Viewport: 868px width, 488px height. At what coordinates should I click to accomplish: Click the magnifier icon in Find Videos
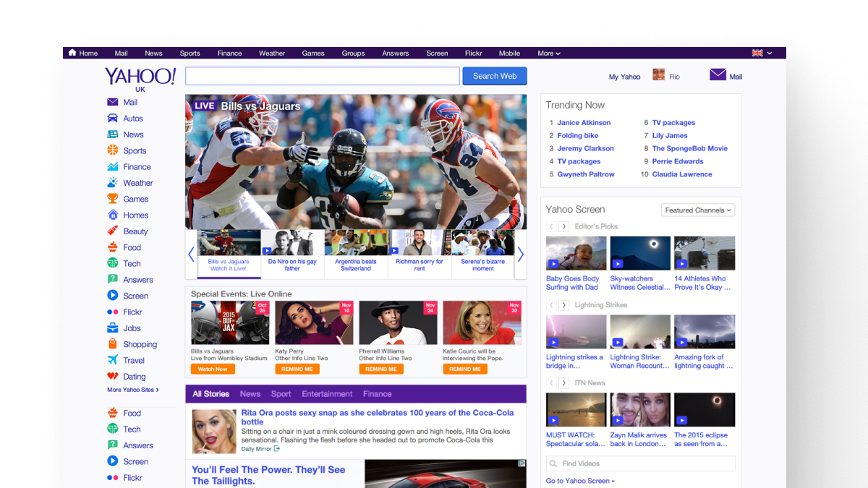pyautogui.click(x=554, y=463)
